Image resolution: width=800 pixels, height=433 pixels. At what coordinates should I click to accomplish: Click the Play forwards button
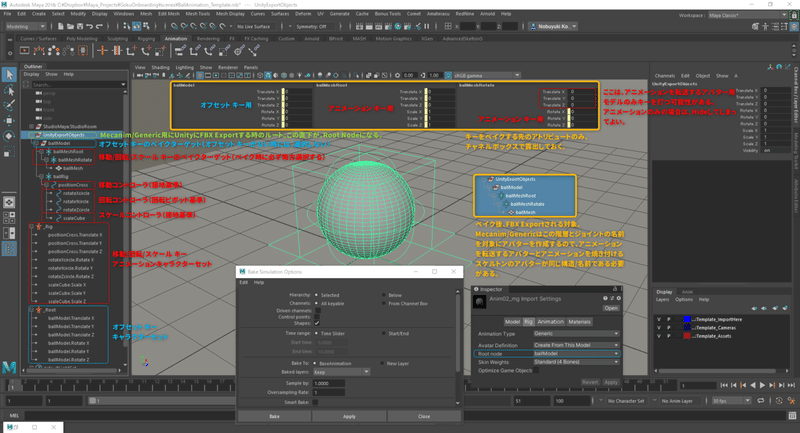(x=762, y=386)
